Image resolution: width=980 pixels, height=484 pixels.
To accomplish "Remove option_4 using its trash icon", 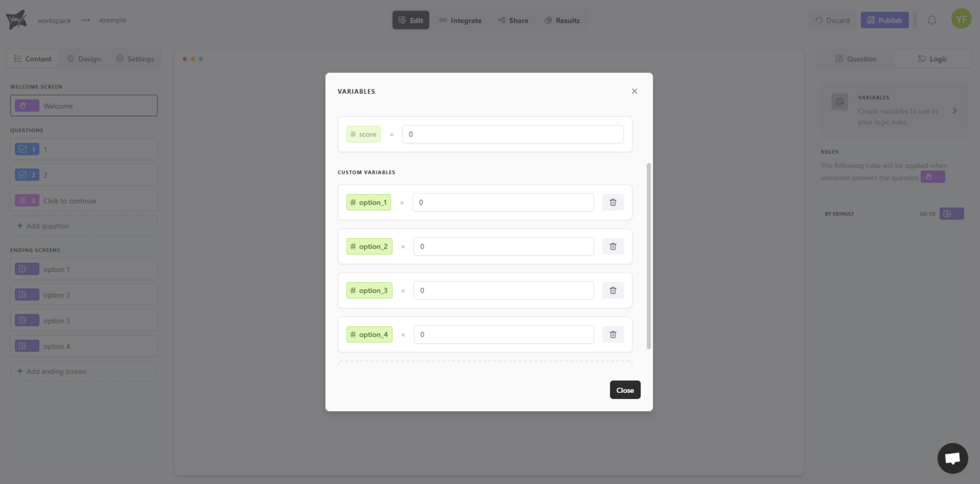I will (x=612, y=335).
